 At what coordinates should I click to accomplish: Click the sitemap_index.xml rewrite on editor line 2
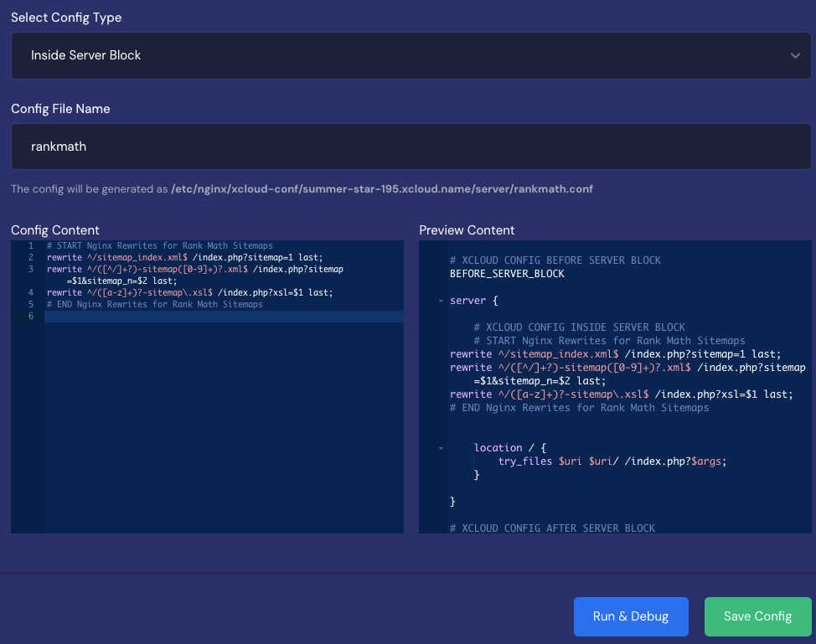185,257
